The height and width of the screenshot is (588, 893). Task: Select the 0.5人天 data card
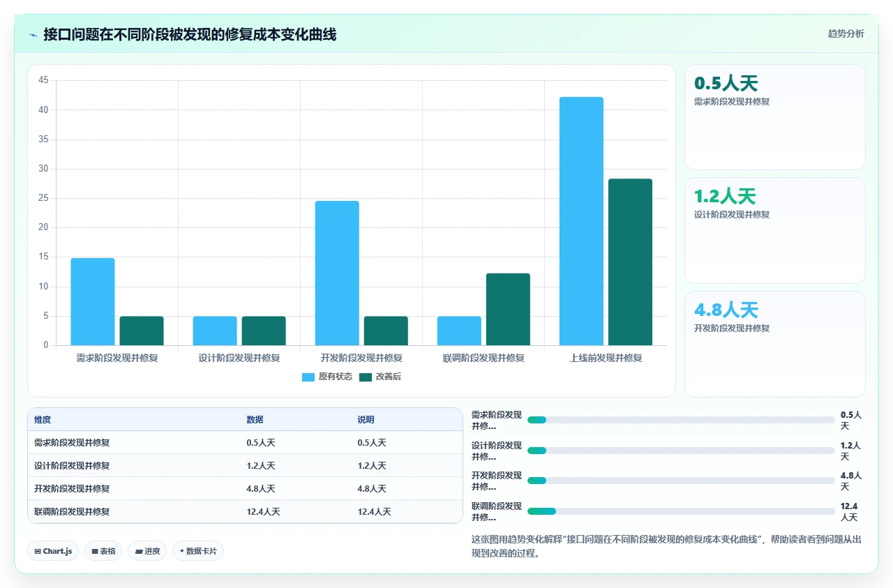point(774,117)
